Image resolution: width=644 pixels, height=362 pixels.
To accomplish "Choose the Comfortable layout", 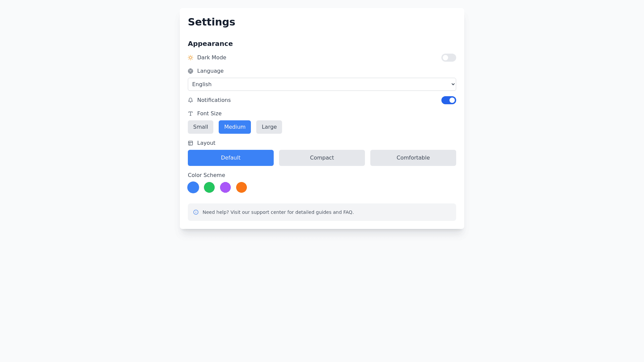I will pos(413,158).
